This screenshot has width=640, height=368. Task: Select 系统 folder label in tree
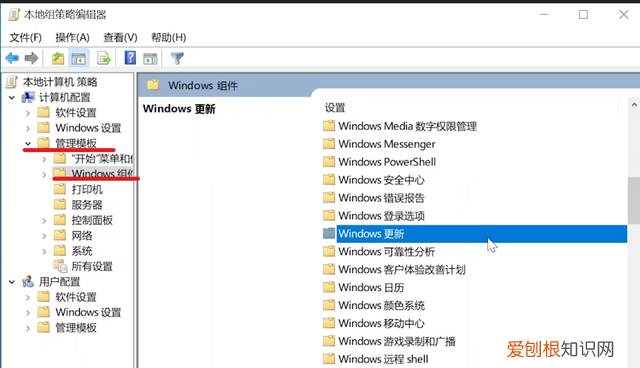[x=82, y=251]
